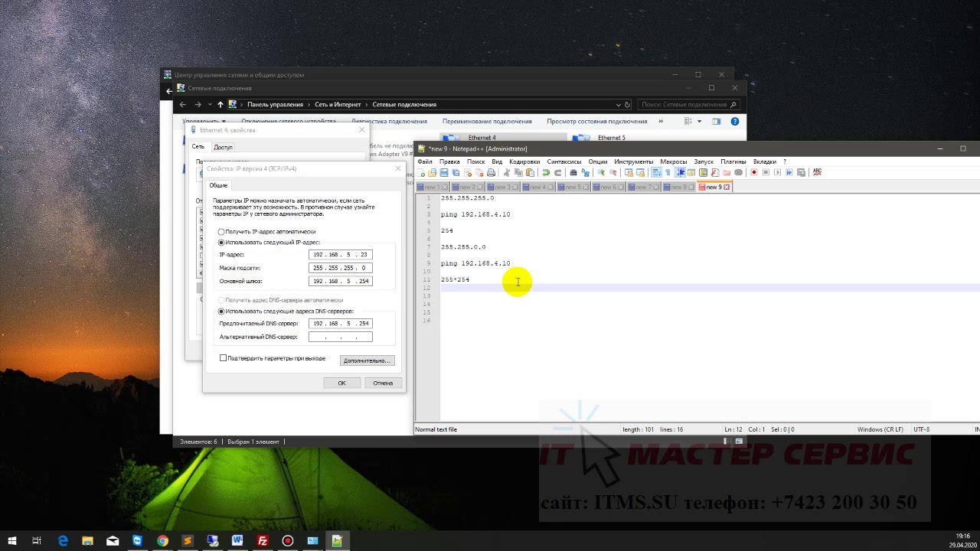Check 'Подтвердить параметры при выходе' checkbox
Viewport: 980px width, 551px height.
(224, 358)
